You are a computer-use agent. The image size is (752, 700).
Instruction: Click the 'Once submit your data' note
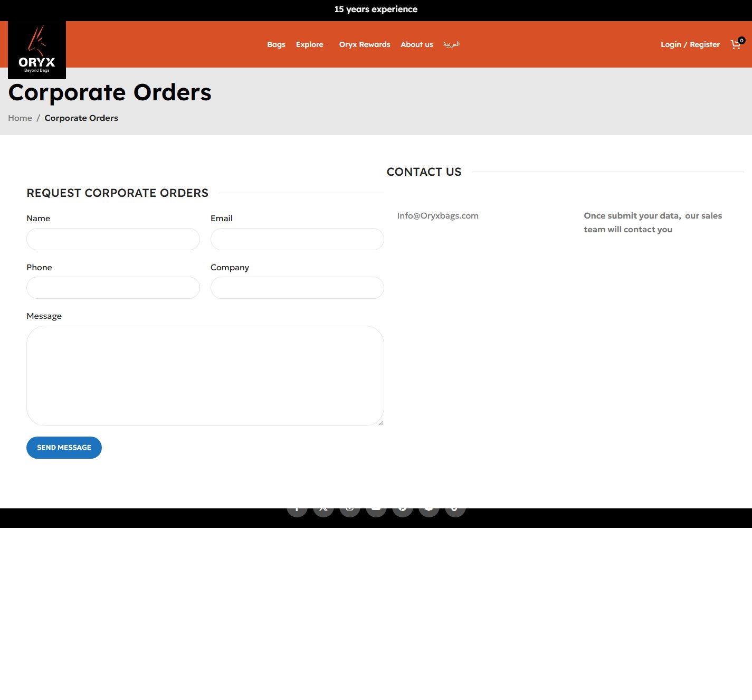[653, 222]
